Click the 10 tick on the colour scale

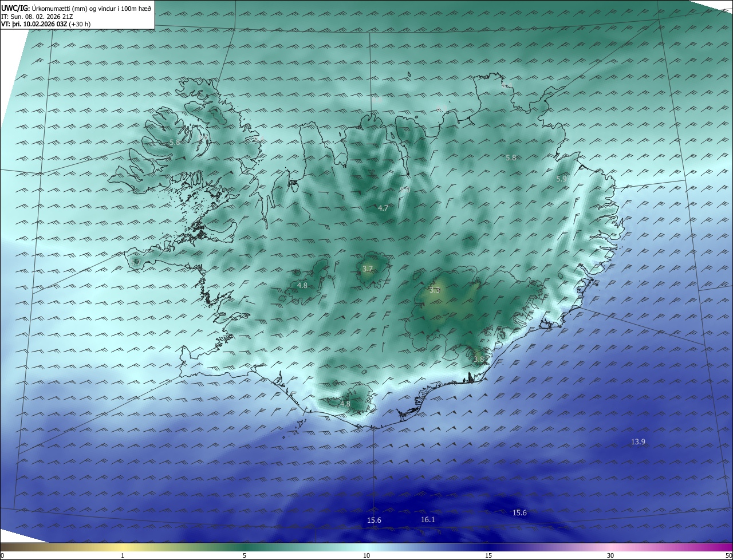coord(366,555)
